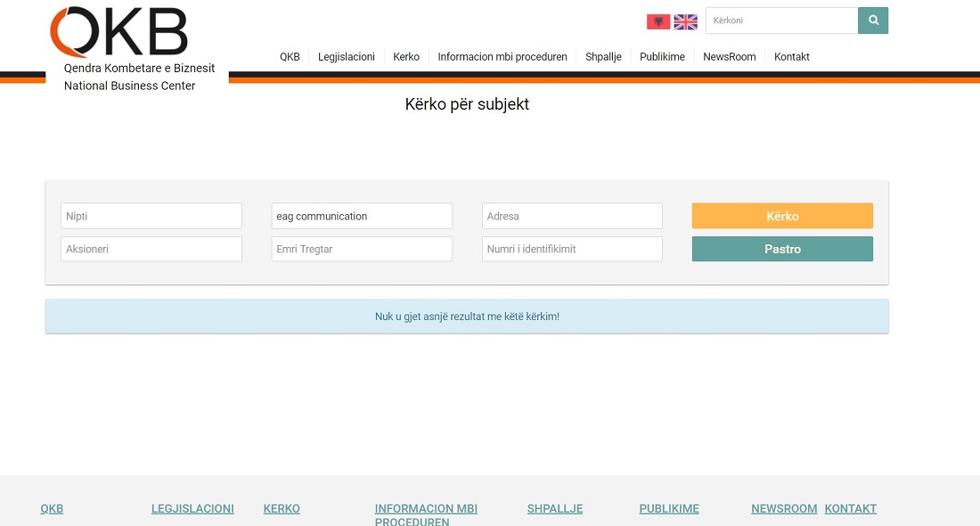This screenshot has height=526, width=980.
Task: Switch language to English flag
Action: (685, 21)
